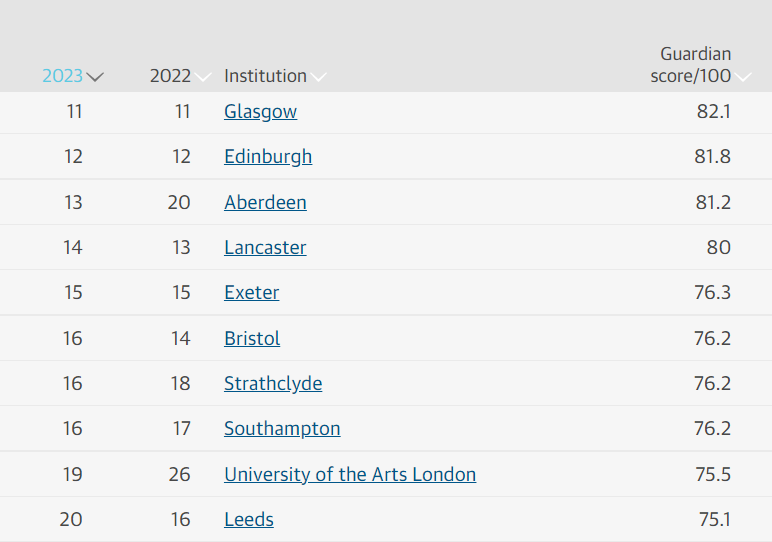The height and width of the screenshot is (542, 772).
Task: Open the Glasgow institution link
Action: tap(260, 112)
